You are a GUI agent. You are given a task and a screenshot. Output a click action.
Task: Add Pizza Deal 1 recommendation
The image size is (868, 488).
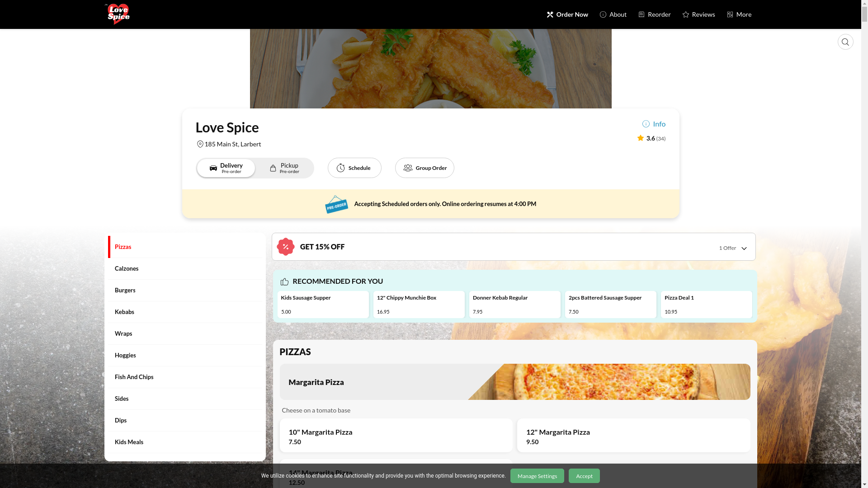(707, 305)
